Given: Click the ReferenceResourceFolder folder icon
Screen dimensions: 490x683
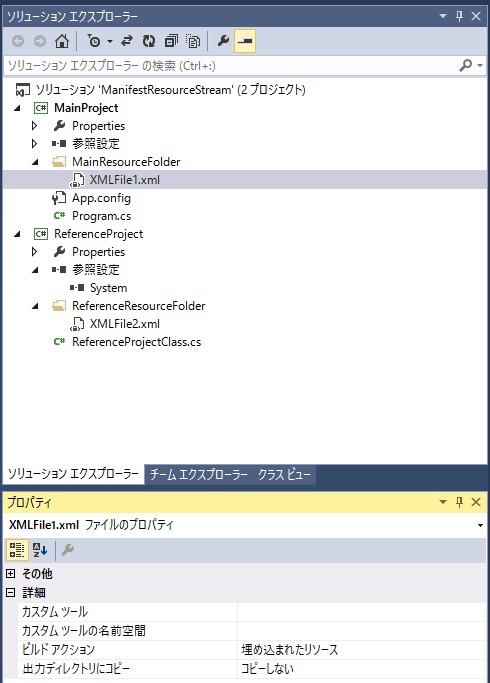Looking at the screenshot, I should [x=59, y=306].
